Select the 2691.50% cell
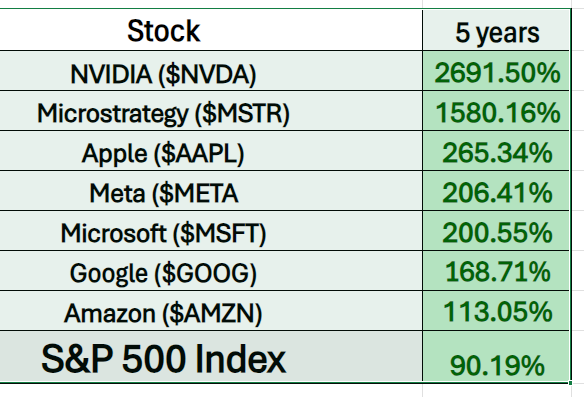Image resolution: width=584 pixels, height=397 pixels. [x=496, y=71]
